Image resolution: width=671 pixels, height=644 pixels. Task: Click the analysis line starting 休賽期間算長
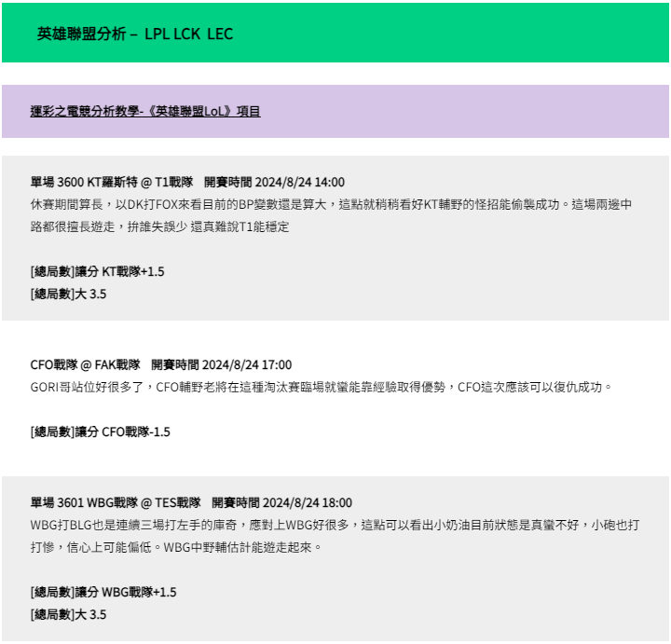331,204
